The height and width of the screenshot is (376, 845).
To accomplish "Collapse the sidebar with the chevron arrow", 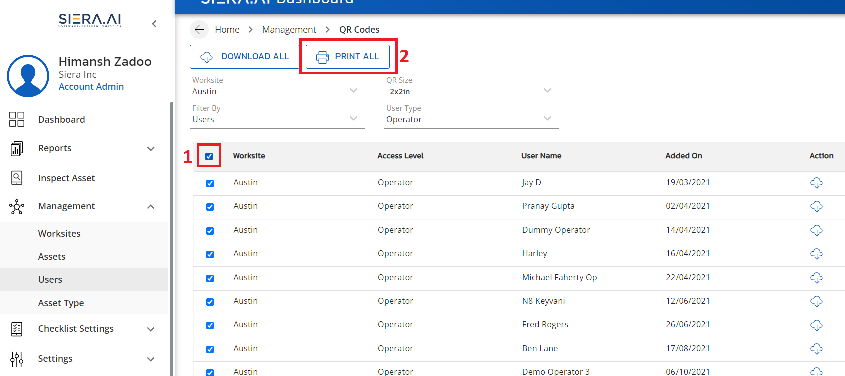I will (x=154, y=23).
